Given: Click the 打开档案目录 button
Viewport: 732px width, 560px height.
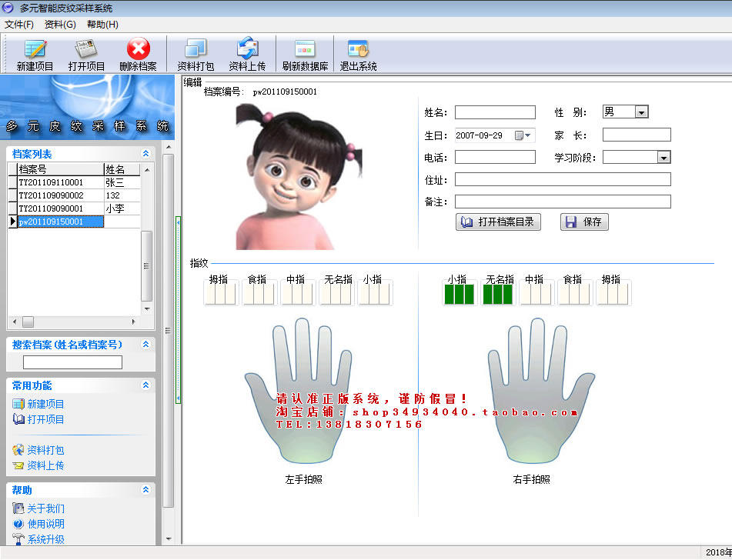Looking at the screenshot, I should [x=498, y=222].
